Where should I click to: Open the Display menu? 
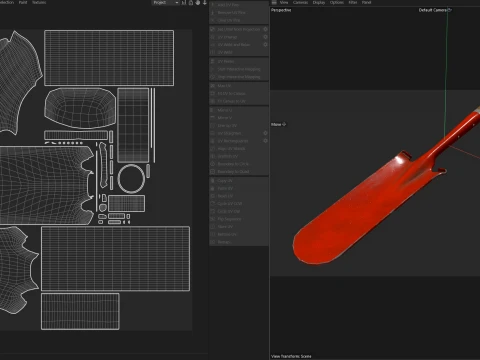[319, 2]
